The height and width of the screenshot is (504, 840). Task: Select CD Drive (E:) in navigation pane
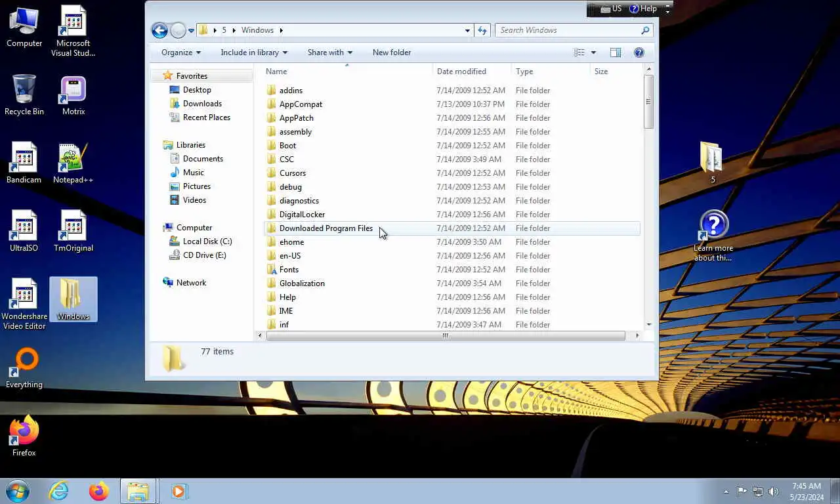click(204, 255)
